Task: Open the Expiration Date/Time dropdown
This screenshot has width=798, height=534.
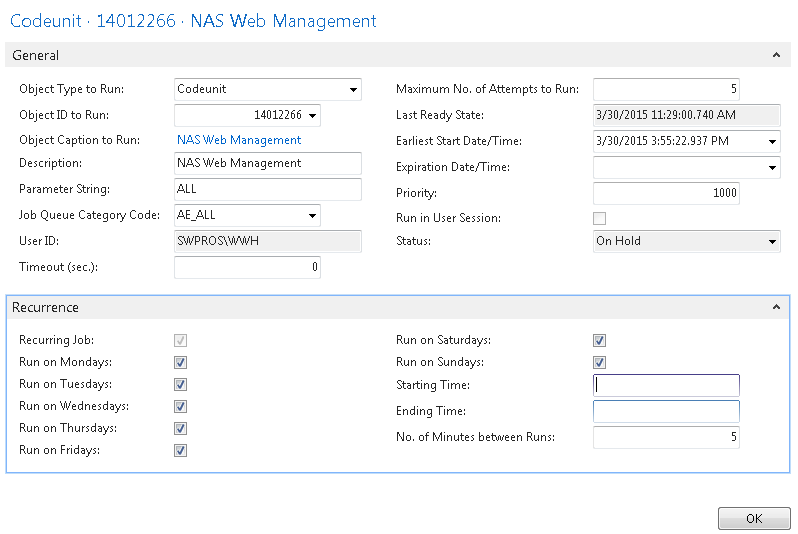Action: click(x=771, y=168)
